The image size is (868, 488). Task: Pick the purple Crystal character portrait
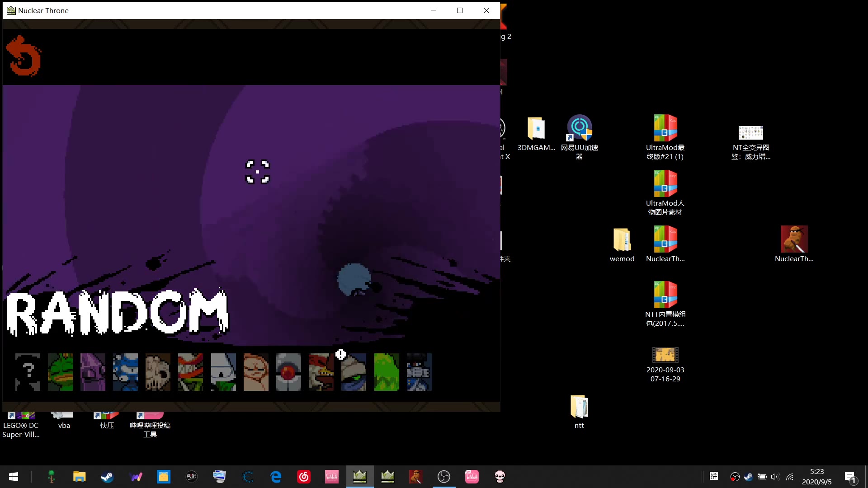93,372
